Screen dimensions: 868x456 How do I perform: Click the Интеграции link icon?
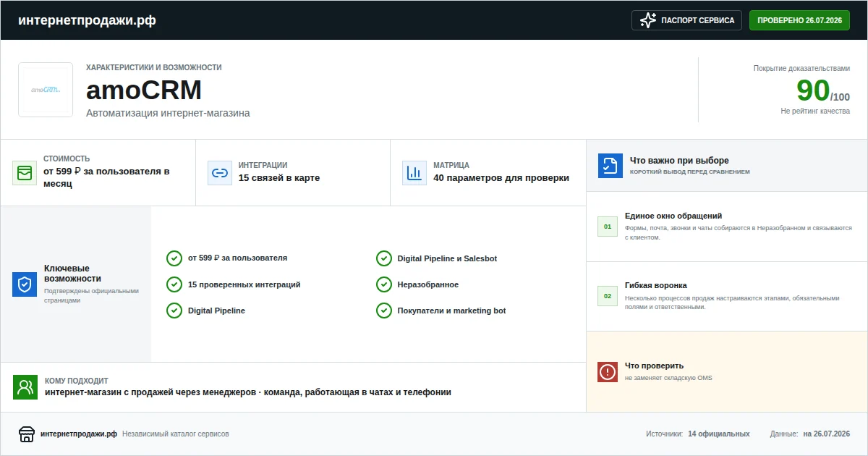tap(220, 173)
